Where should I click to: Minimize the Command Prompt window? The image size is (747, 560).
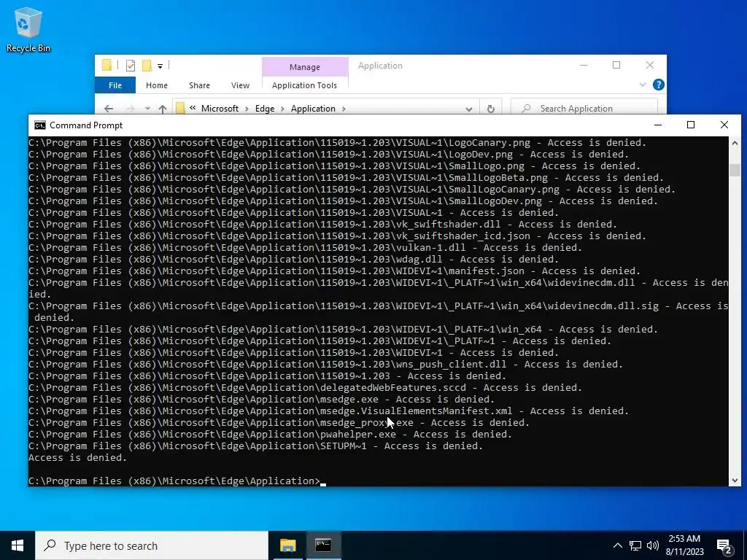(x=658, y=125)
